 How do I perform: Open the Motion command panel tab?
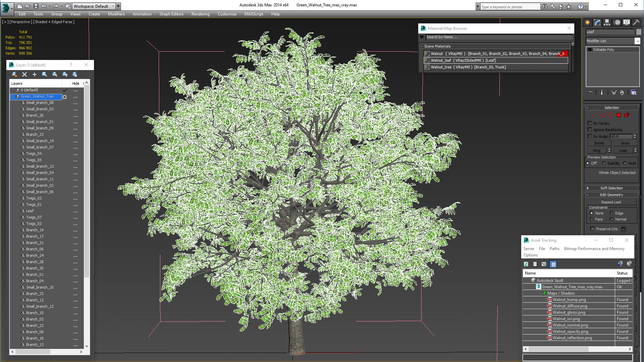coord(617,22)
